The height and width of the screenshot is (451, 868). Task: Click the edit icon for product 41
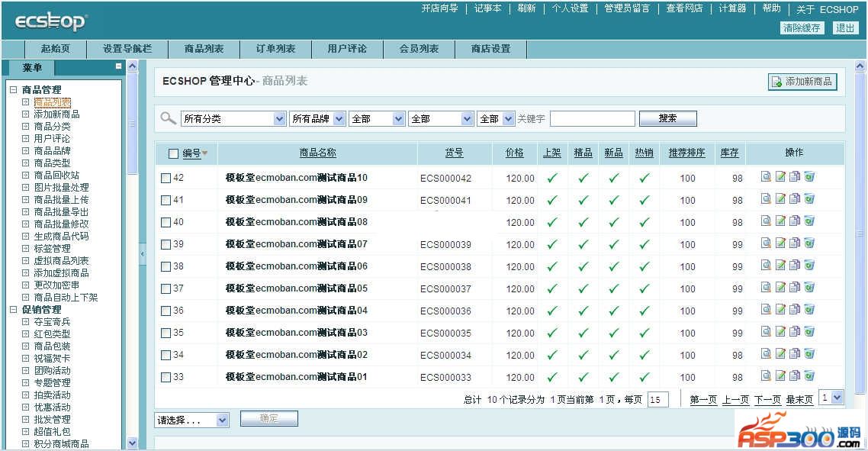pyautogui.click(x=780, y=199)
